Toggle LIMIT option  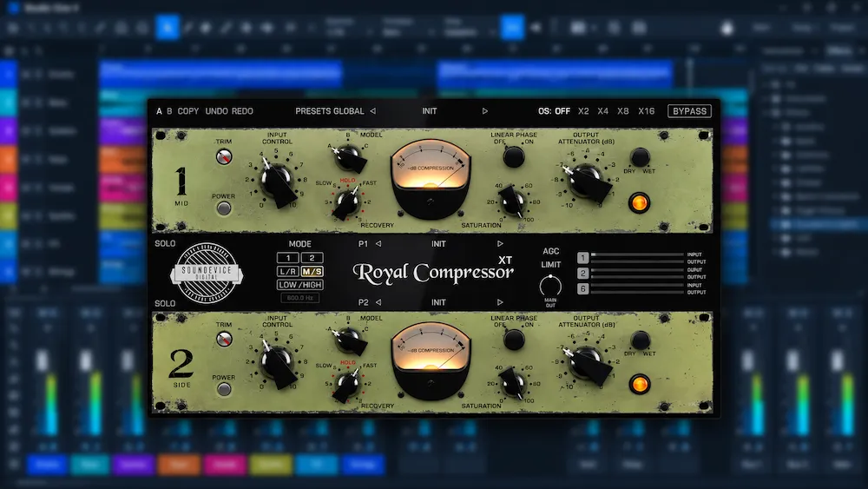551,265
